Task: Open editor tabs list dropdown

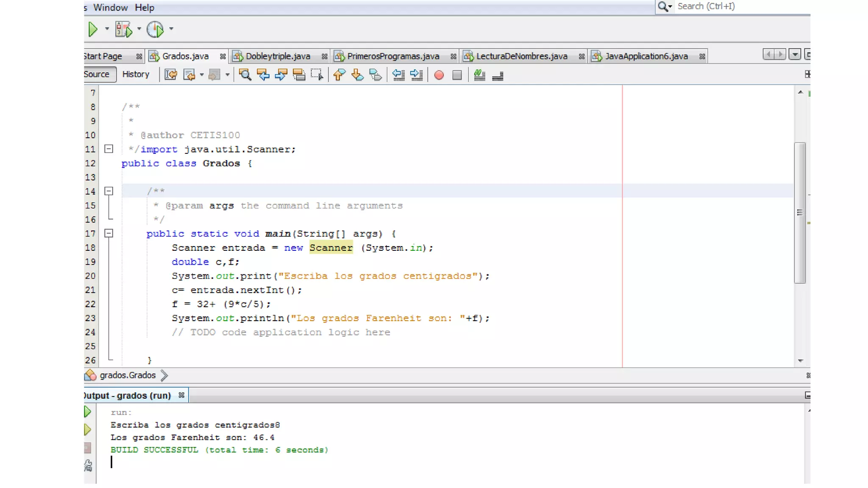Action: (x=795, y=55)
